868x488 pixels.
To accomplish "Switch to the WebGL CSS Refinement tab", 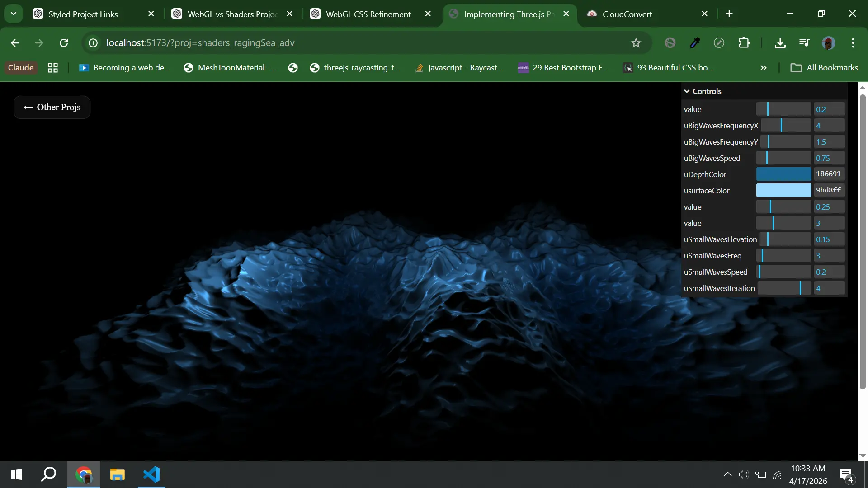I will click(368, 14).
